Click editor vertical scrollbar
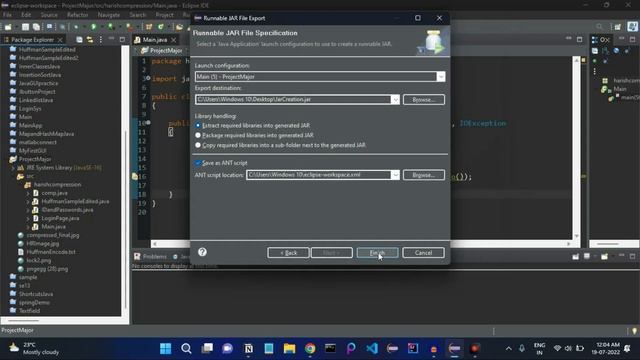Image resolution: width=640 pixels, height=360 pixels. (576, 147)
